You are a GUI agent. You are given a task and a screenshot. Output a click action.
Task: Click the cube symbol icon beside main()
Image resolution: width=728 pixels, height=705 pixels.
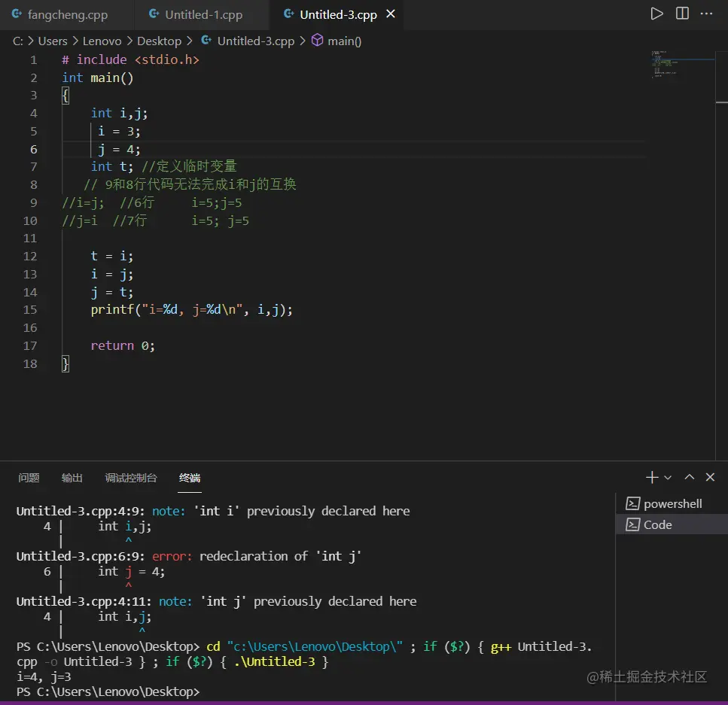click(x=317, y=41)
